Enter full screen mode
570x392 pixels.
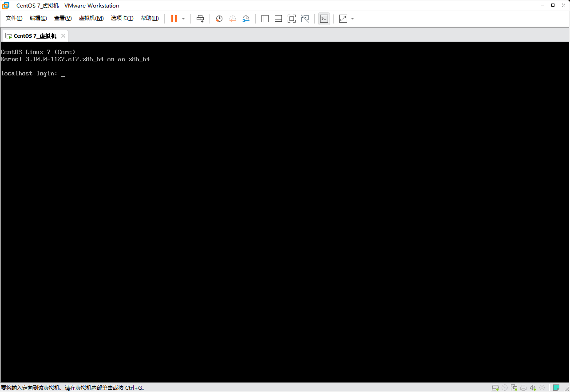pyautogui.click(x=292, y=19)
